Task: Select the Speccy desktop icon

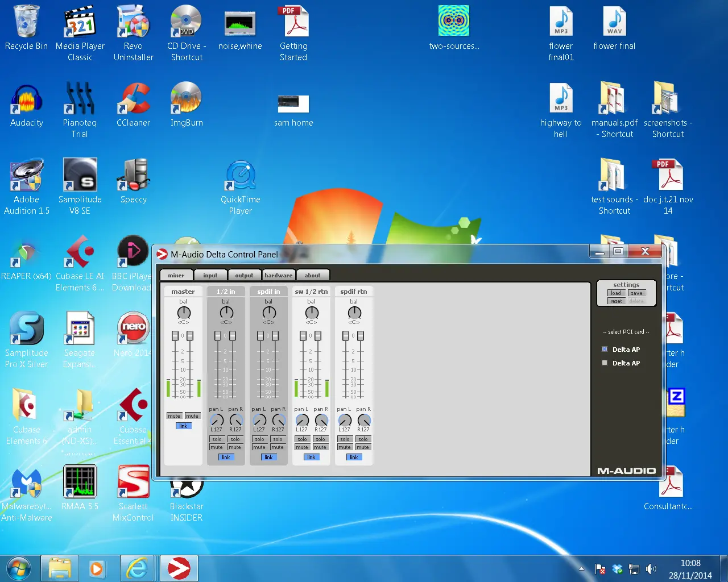Action: click(133, 182)
